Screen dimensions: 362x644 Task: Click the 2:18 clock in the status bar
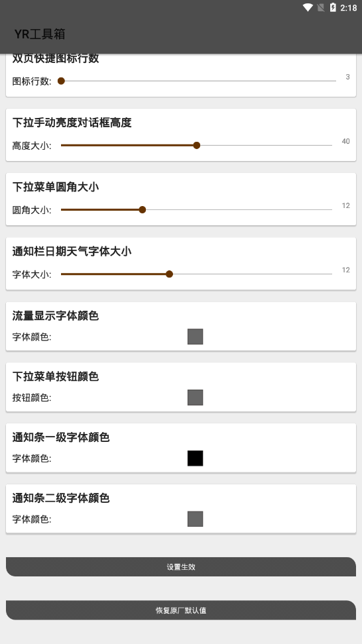coord(349,8)
